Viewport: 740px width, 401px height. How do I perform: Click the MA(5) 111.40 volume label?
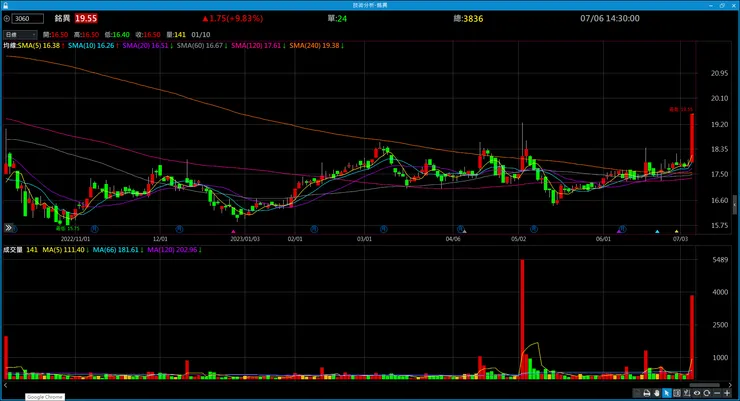[65, 250]
